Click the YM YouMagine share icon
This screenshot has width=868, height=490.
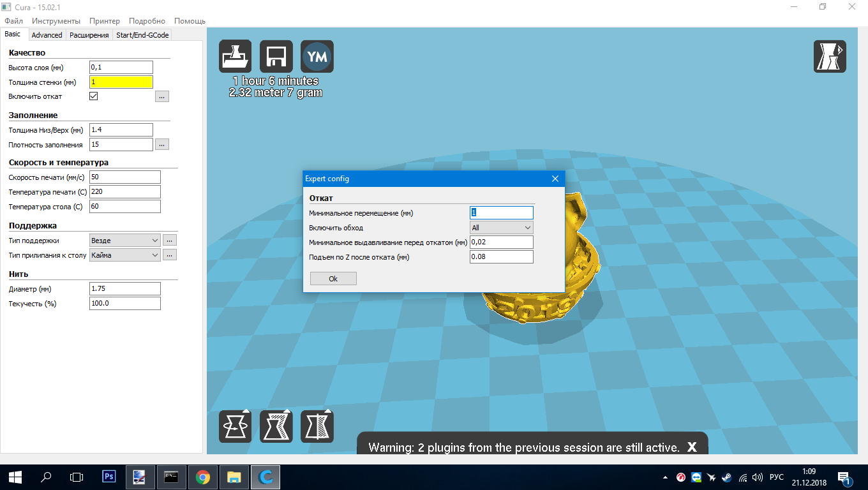(x=317, y=57)
